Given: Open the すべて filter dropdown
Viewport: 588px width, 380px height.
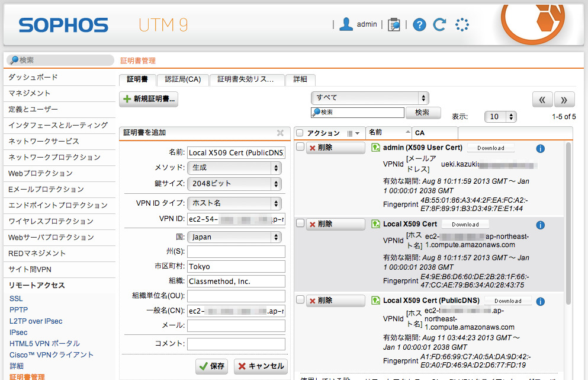Looking at the screenshot, I should point(369,98).
